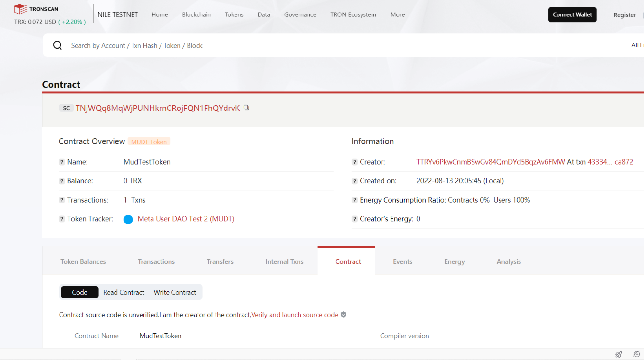This screenshot has height=360, width=644.
Task: Open the Token Balances tab
Action: click(83, 261)
